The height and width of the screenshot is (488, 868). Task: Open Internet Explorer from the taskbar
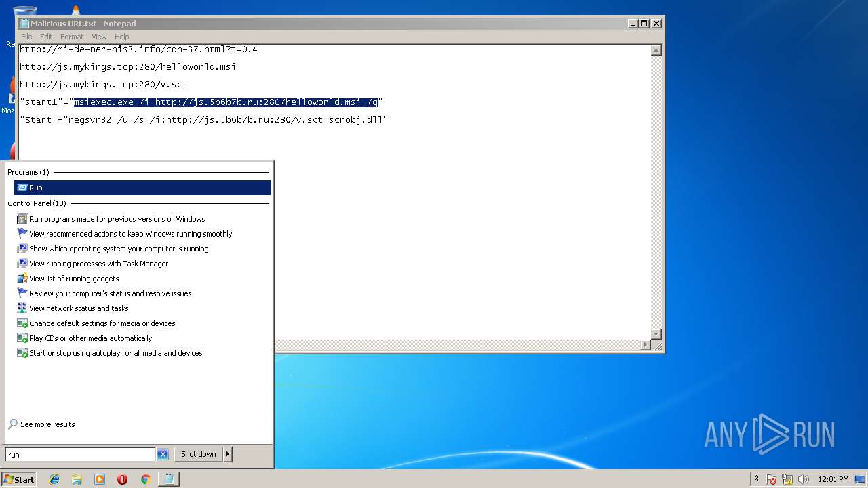(54, 479)
